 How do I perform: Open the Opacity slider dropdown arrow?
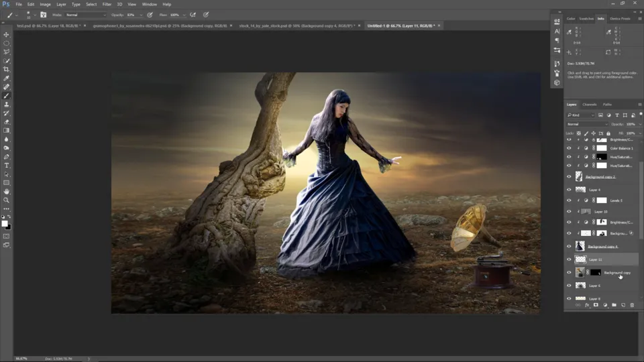pos(141,15)
